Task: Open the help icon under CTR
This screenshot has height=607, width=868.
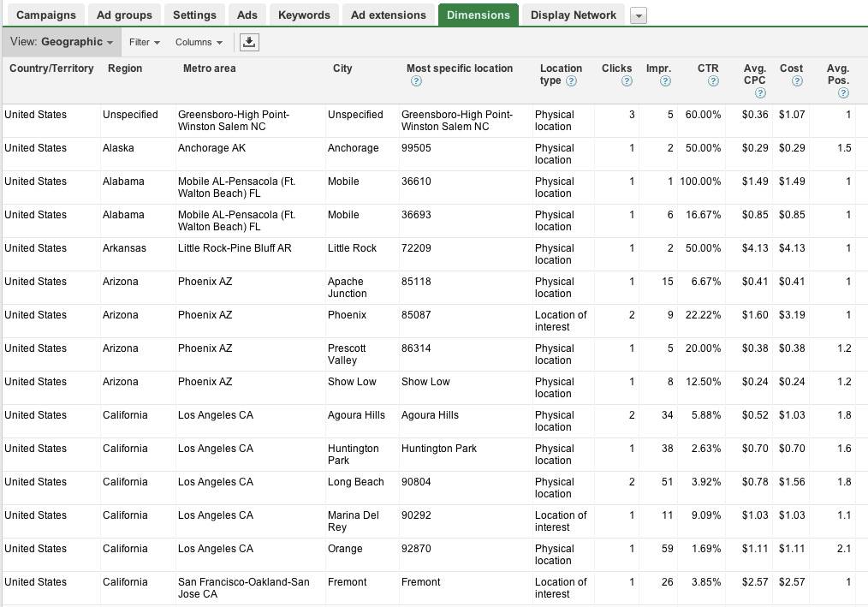Action: [x=713, y=81]
